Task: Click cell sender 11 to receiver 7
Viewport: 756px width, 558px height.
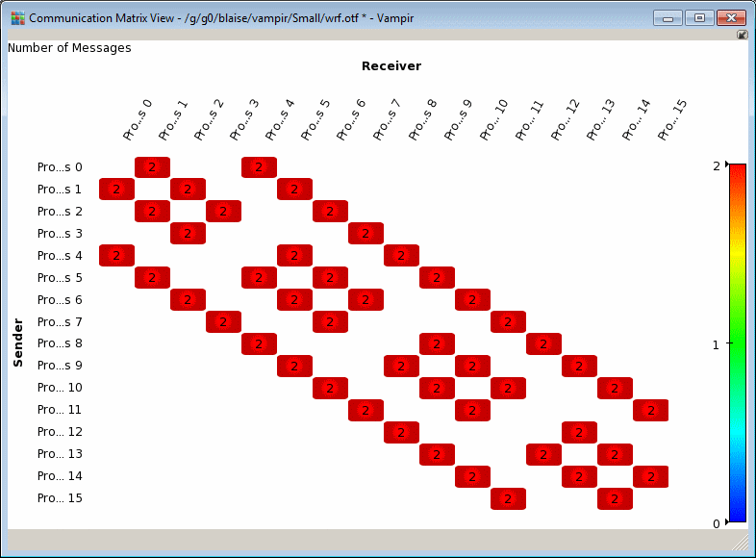Action: (x=365, y=411)
